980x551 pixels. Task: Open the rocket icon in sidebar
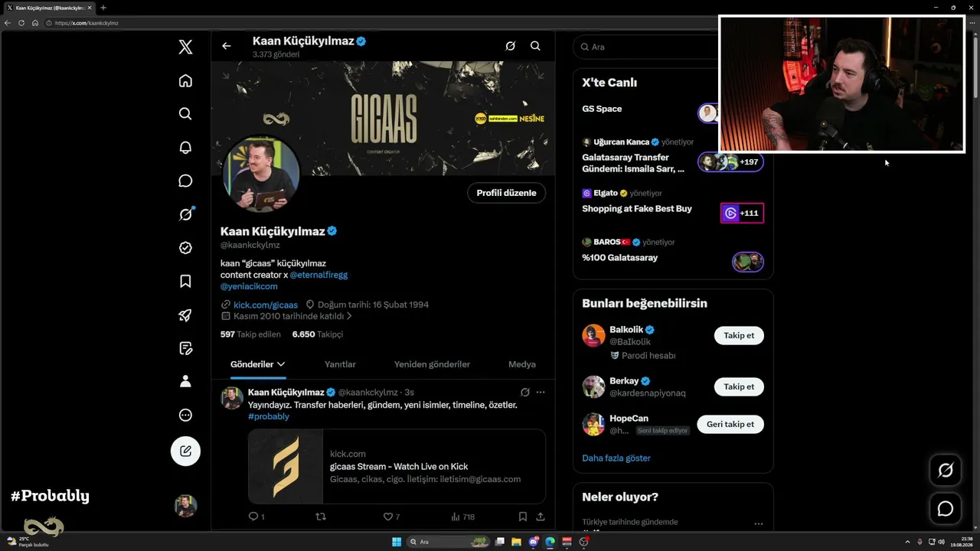[185, 315]
